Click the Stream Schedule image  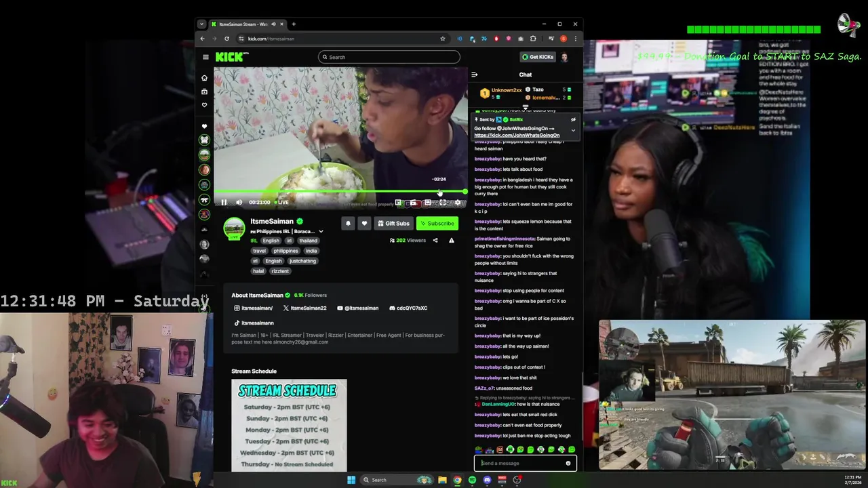[289, 425]
